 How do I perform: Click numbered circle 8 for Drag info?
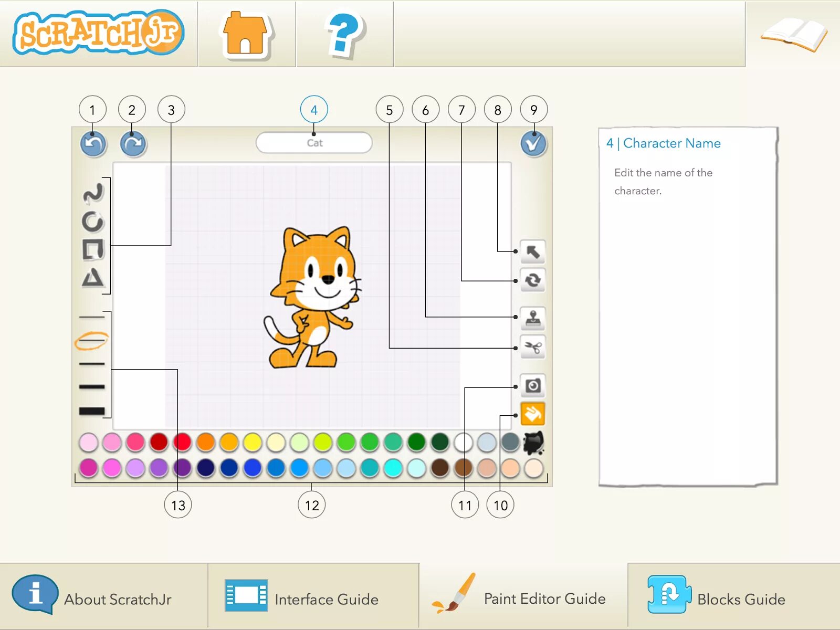[498, 109]
